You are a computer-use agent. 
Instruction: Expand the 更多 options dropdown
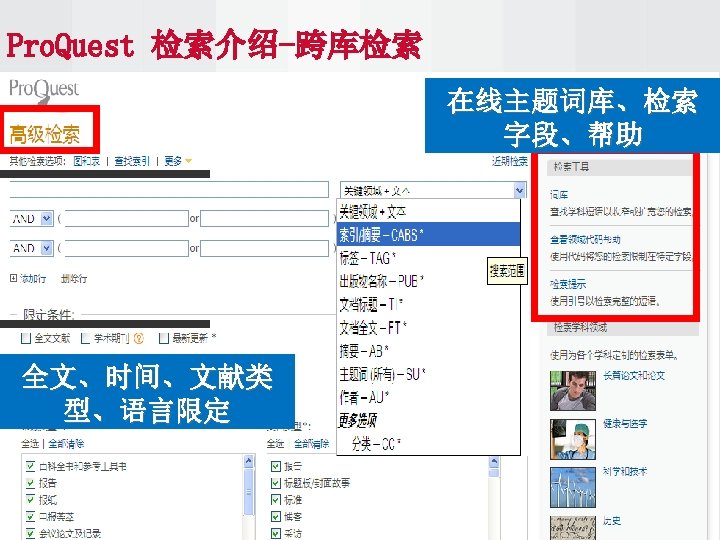click(178, 161)
